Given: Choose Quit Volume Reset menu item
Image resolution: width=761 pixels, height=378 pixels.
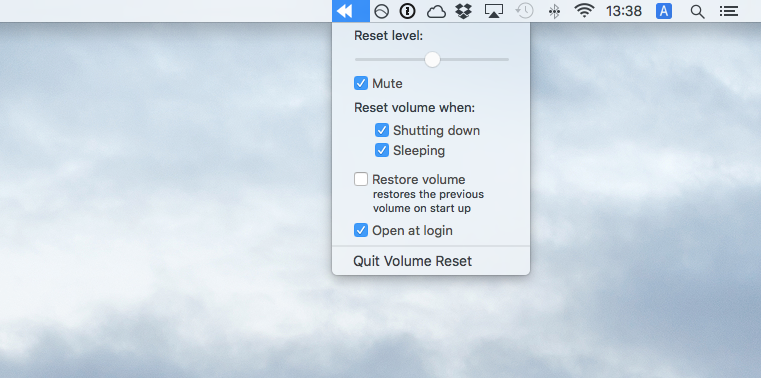Looking at the screenshot, I should [431, 261].
